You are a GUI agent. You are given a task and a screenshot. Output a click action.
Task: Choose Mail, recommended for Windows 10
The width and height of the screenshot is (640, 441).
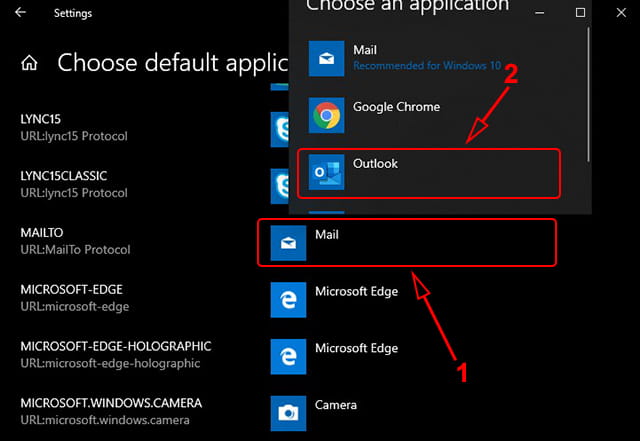429,58
